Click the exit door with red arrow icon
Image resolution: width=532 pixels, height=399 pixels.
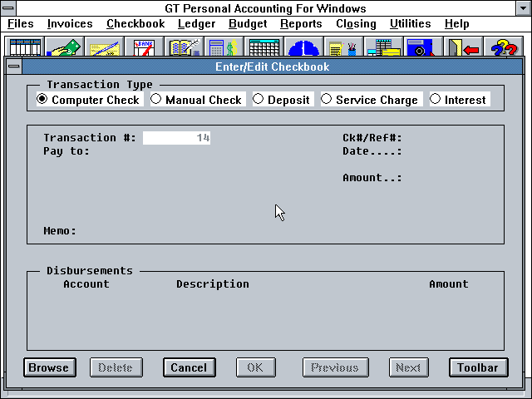pos(463,47)
